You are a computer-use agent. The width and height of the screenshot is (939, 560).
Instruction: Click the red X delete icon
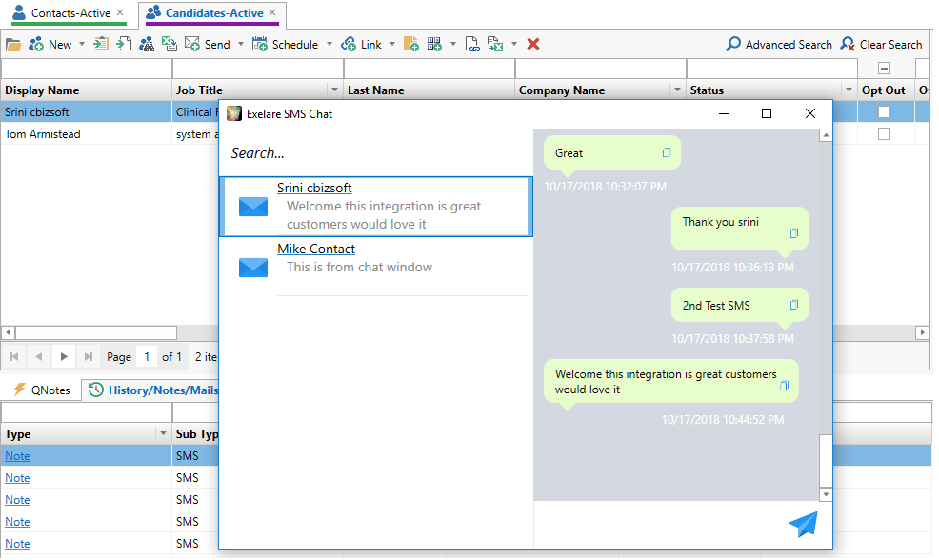point(533,45)
